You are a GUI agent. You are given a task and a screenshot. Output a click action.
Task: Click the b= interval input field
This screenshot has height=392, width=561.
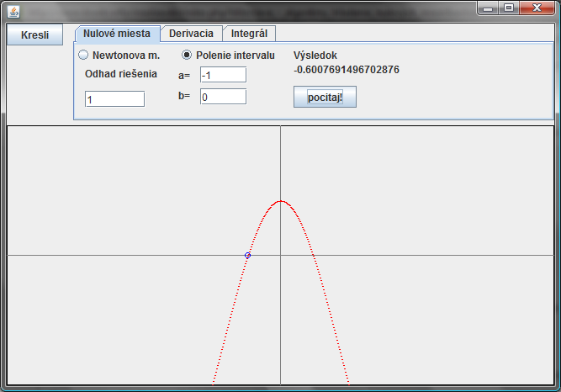coord(223,97)
